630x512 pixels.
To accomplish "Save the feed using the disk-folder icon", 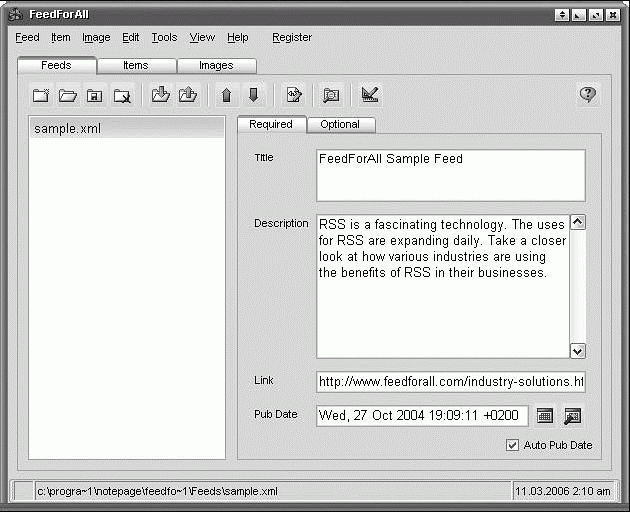I will point(94,96).
